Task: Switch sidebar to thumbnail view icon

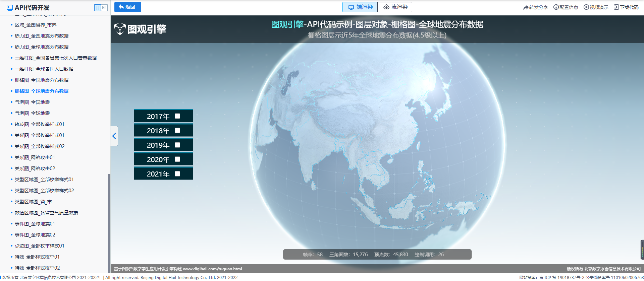Action: point(104,7)
